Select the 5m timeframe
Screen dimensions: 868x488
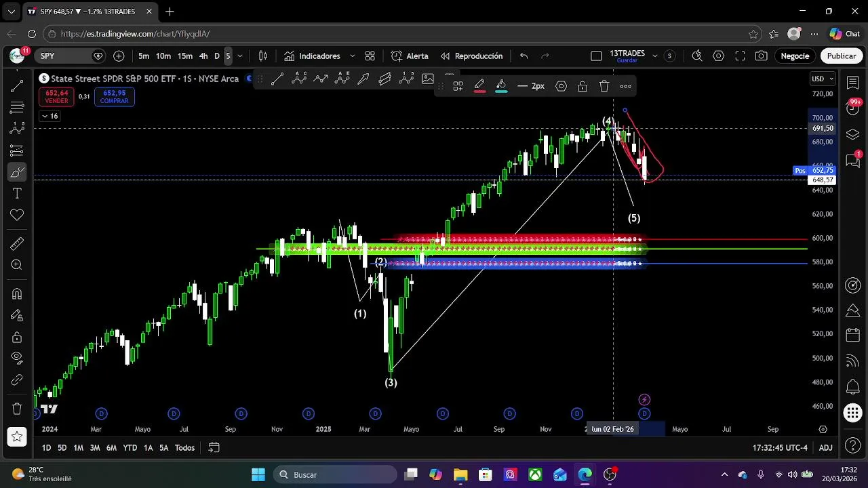pos(144,56)
